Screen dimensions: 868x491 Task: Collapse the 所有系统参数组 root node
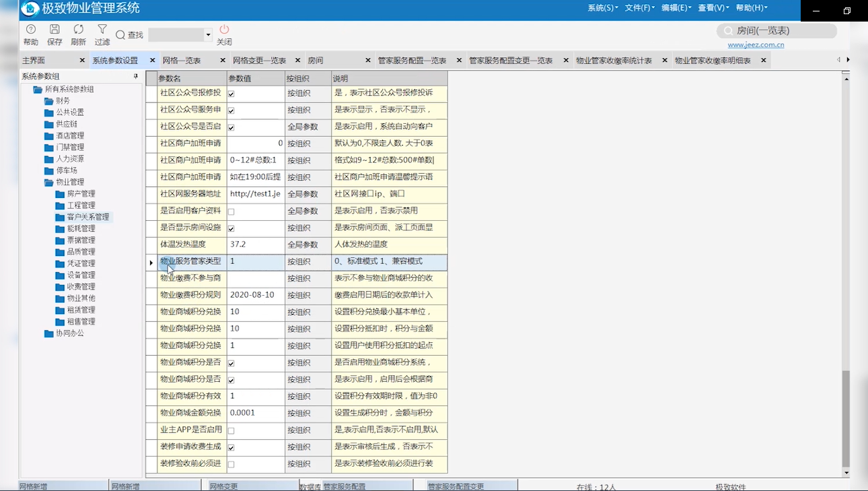[x=38, y=90]
